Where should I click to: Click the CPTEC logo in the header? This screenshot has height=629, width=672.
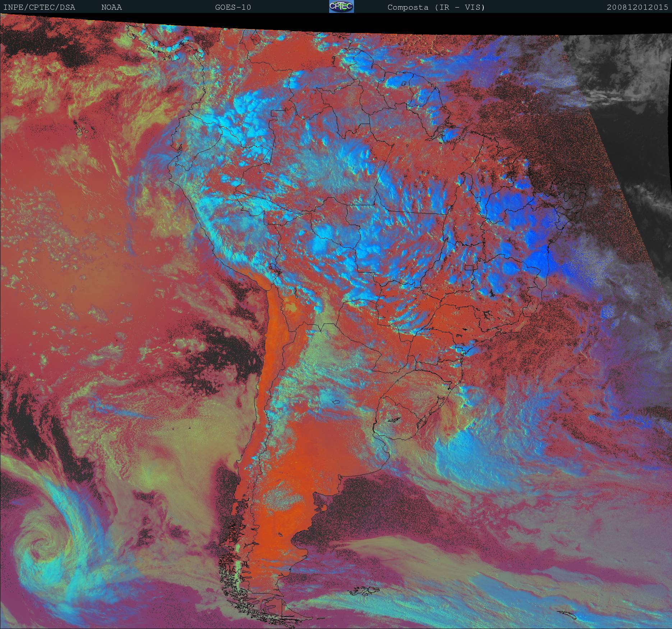(x=341, y=6)
